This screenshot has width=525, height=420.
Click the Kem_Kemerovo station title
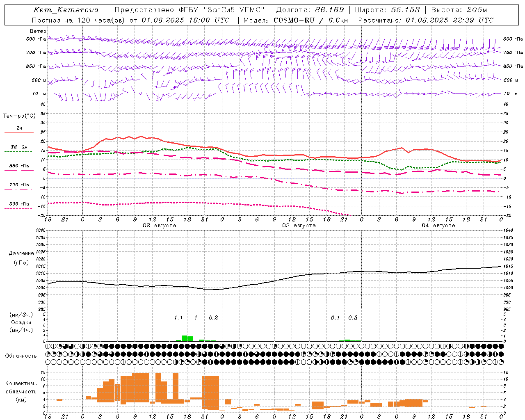pos(66,10)
